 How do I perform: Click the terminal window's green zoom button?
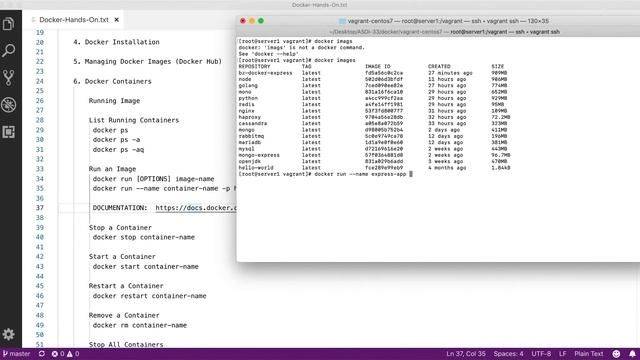pos(261,21)
